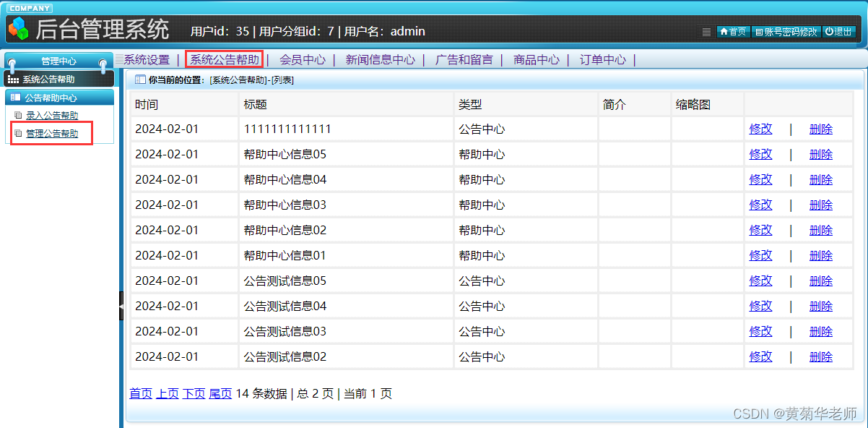The height and width of the screenshot is (428, 868).
Task: Go to 尾页 last page
Action: (x=220, y=394)
